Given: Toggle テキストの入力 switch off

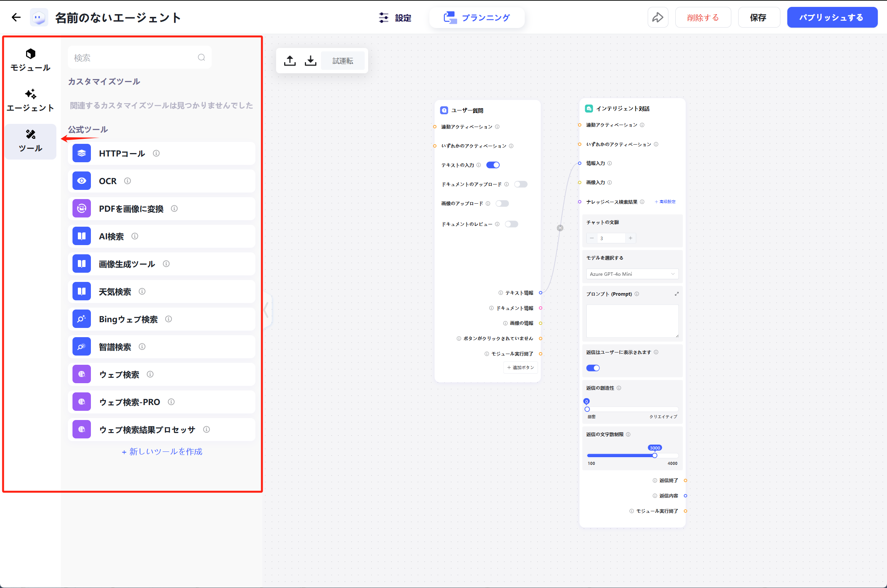Looking at the screenshot, I should (493, 165).
